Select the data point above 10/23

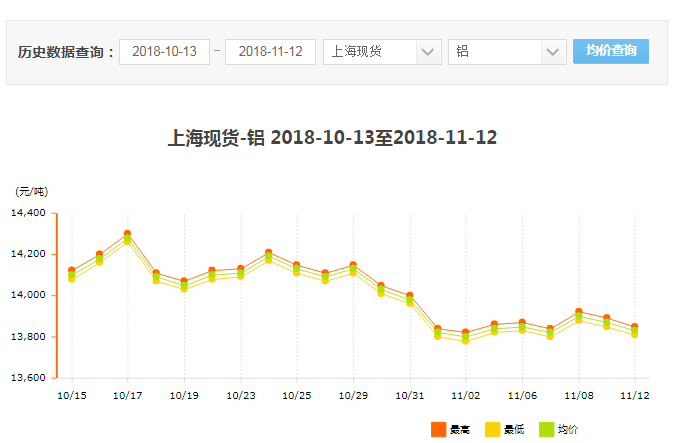(x=240, y=272)
